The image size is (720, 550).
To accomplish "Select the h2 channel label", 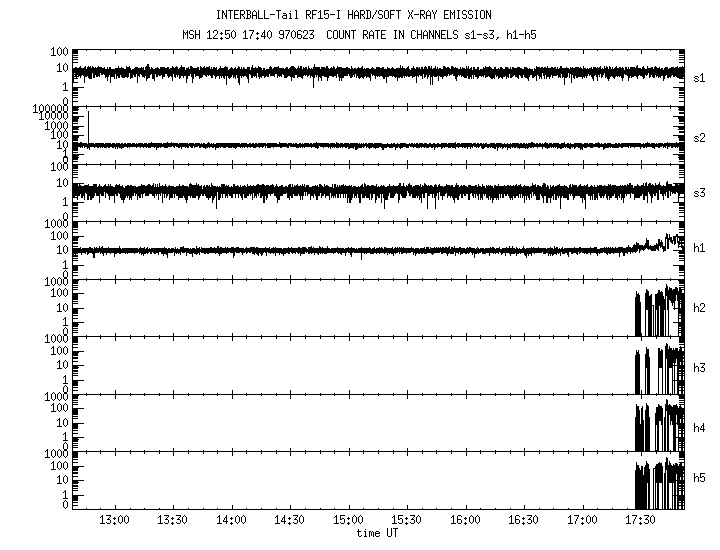I will click(x=699, y=309).
